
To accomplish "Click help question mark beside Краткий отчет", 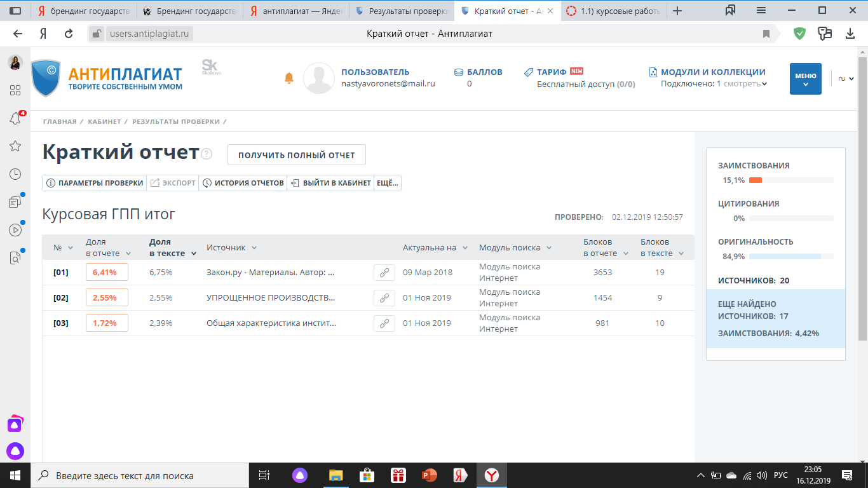I will click(x=207, y=154).
